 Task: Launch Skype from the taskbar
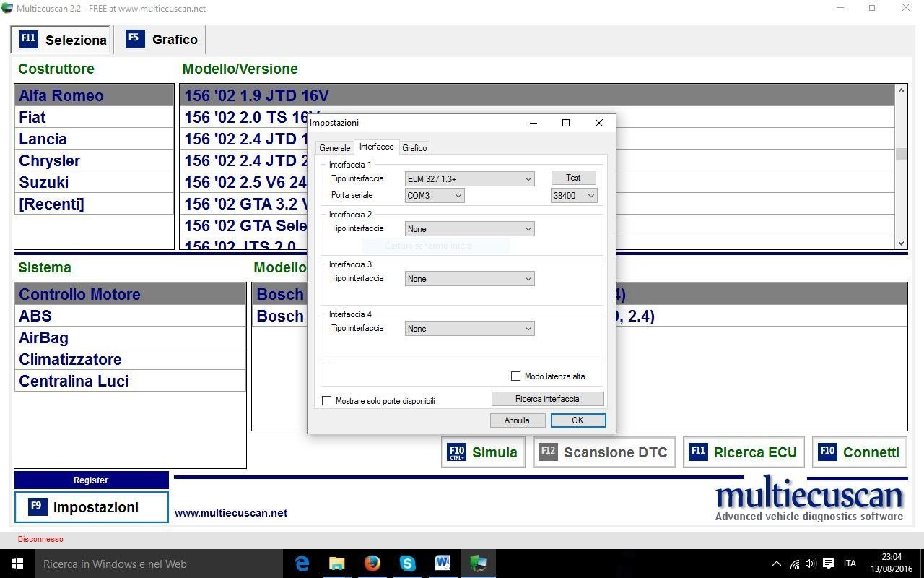point(407,564)
